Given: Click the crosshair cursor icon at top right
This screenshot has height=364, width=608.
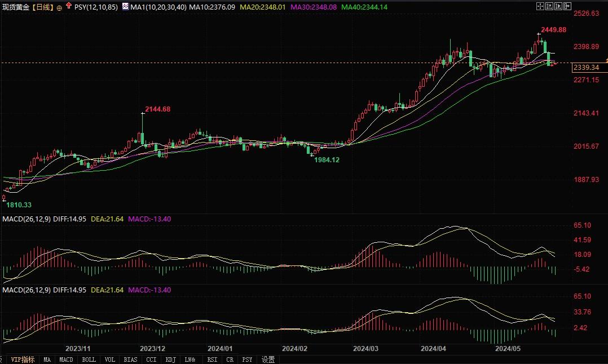Looking at the screenshot, I should coord(540,6).
